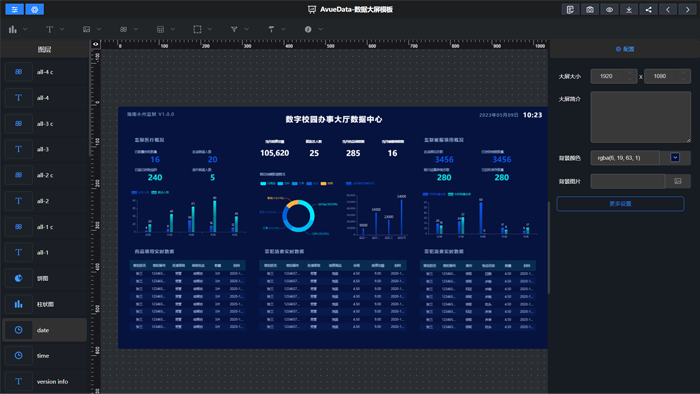Select the version info layer

pyautogui.click(x=45, y=382)
